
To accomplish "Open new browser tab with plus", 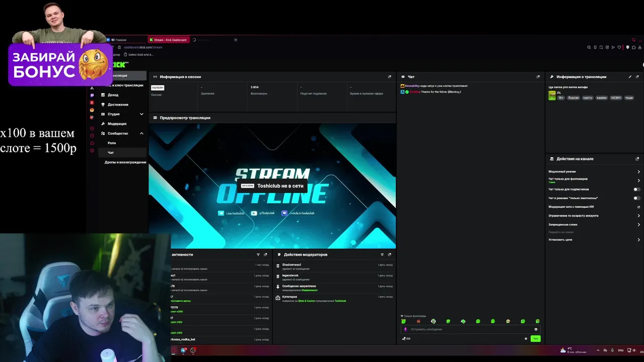I will (235, 40).
